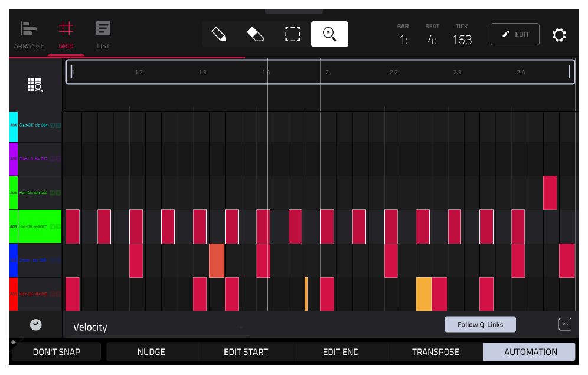Screen dimensions: 588x375
Task: Tap the Nudge button
Action: point(151,352)
